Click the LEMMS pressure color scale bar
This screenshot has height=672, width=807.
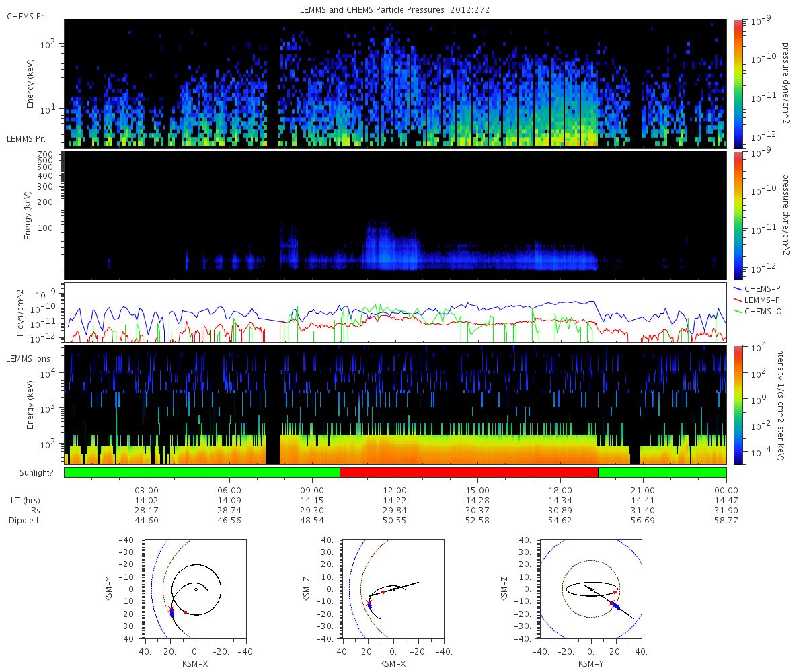[x=738, y=215]
